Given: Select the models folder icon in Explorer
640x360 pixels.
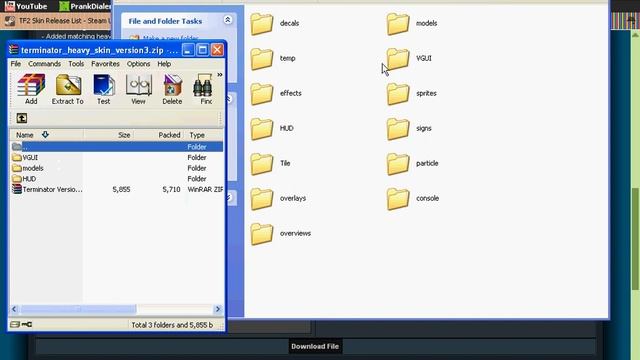Looking at the screenshot, I should [x=398, y=24].
